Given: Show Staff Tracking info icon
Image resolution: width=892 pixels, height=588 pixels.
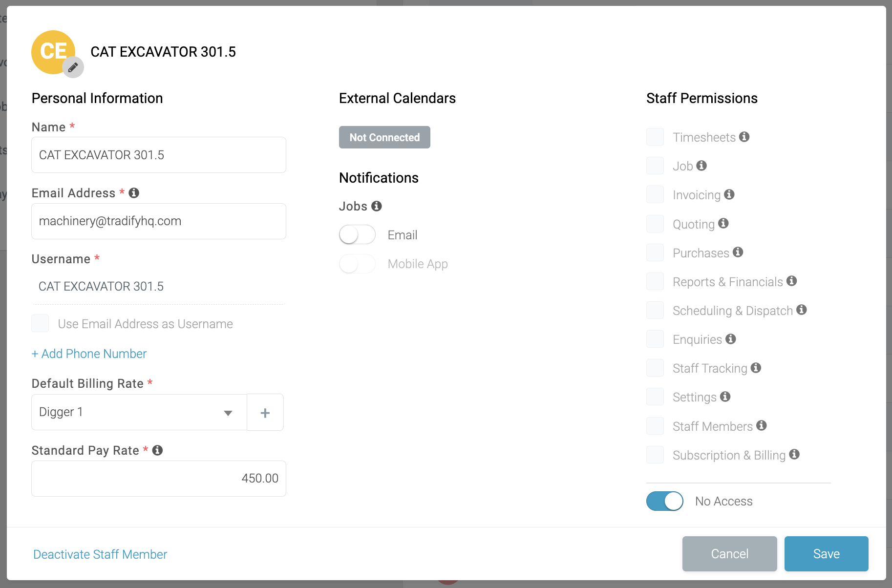Looking at the screenshot, I should [756, 368].
